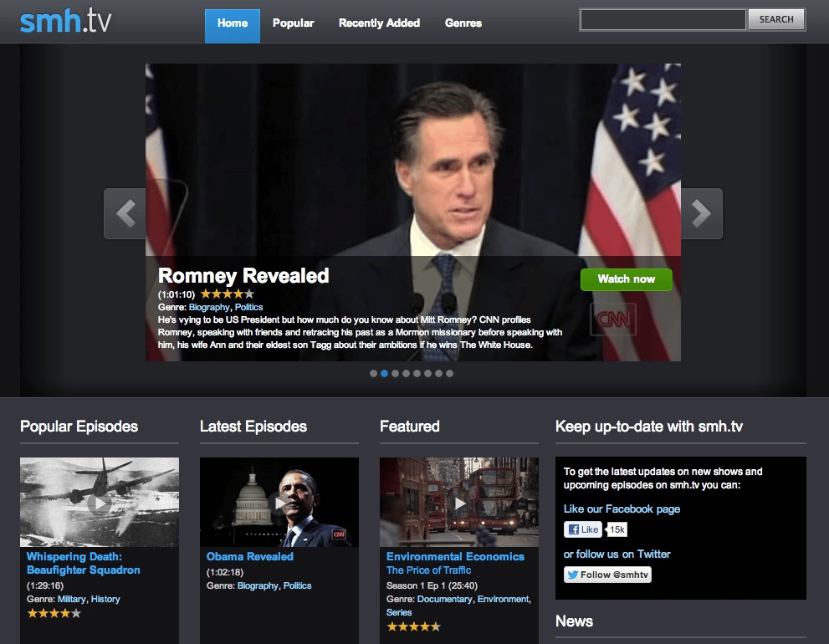Click Romney Revealed title
This screenshot has height=644, width=829.
tap(243, 275)
